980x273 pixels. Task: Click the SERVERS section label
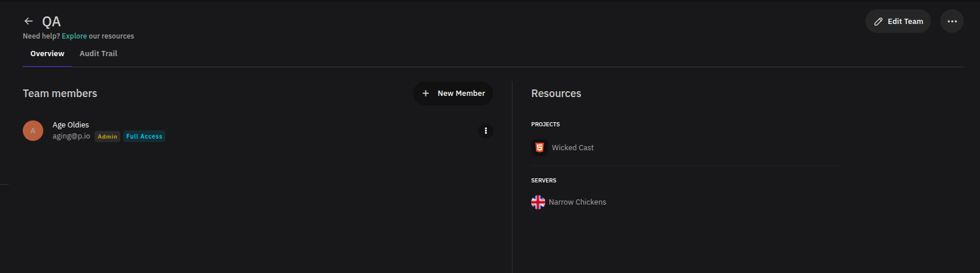coord(543,181)
